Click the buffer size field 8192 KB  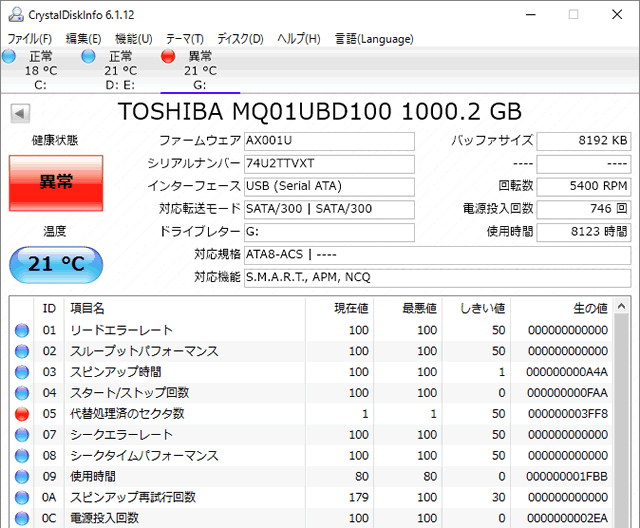(x=584, y=141)
